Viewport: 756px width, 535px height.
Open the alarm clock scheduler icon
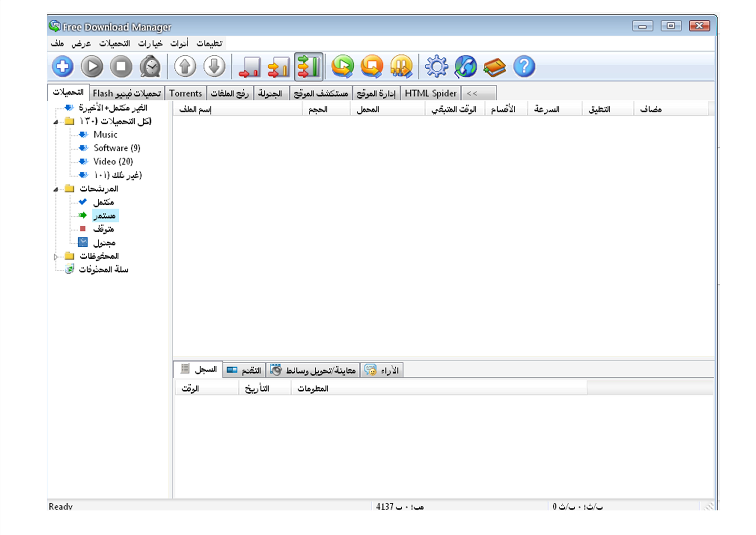pyautogui.click(x=150, y=66)
